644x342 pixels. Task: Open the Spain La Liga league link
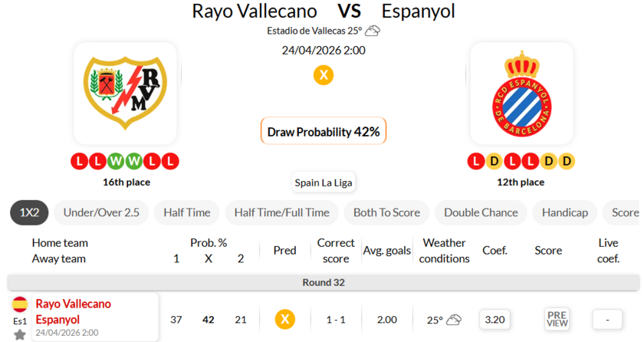pos(324,183)
